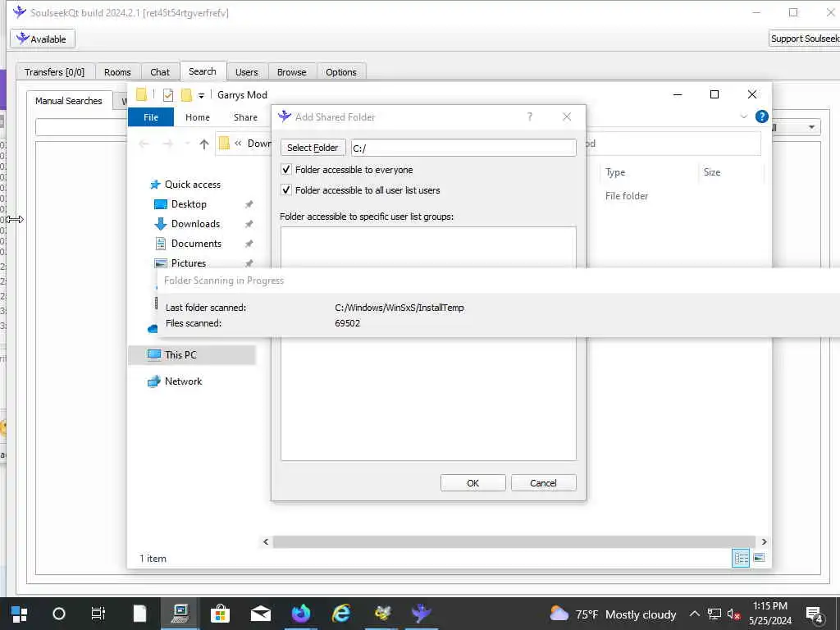840x630 pixels.
Task: Click the Back arrow in Explorer
Action: (x=144, y=144)
